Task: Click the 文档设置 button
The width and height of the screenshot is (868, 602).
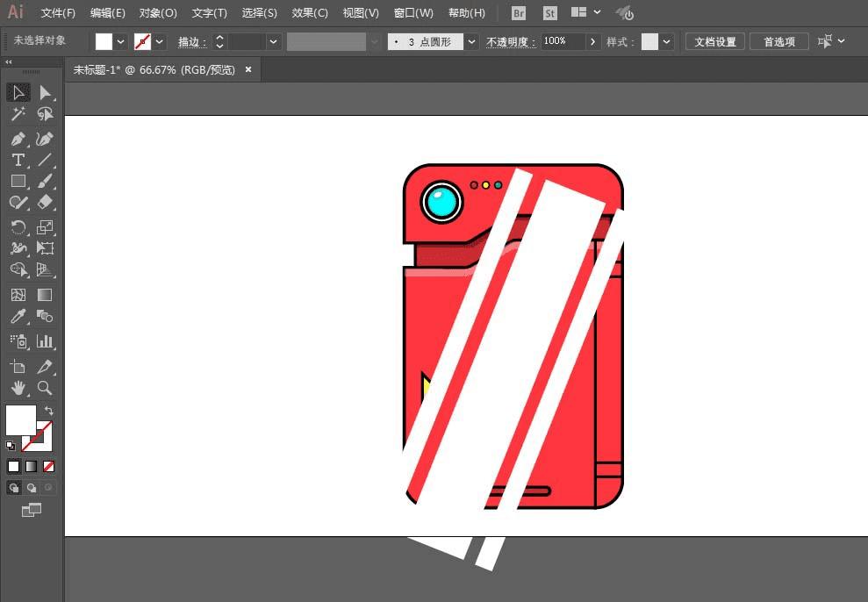Action: [x=715, y=41]
